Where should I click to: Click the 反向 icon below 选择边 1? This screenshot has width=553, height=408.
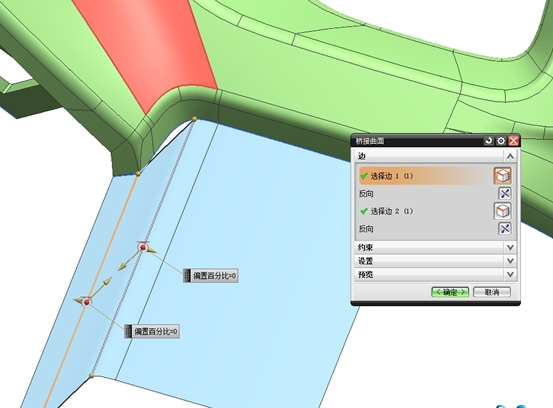505,193
